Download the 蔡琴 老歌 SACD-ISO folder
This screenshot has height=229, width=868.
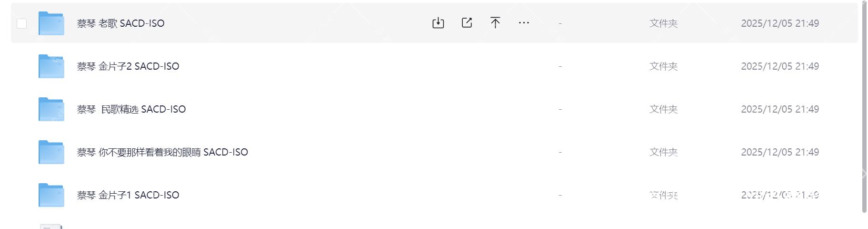(x=438, y=23)
